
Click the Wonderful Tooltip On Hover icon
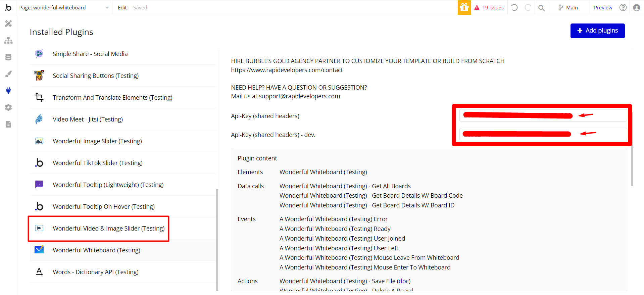39,206
